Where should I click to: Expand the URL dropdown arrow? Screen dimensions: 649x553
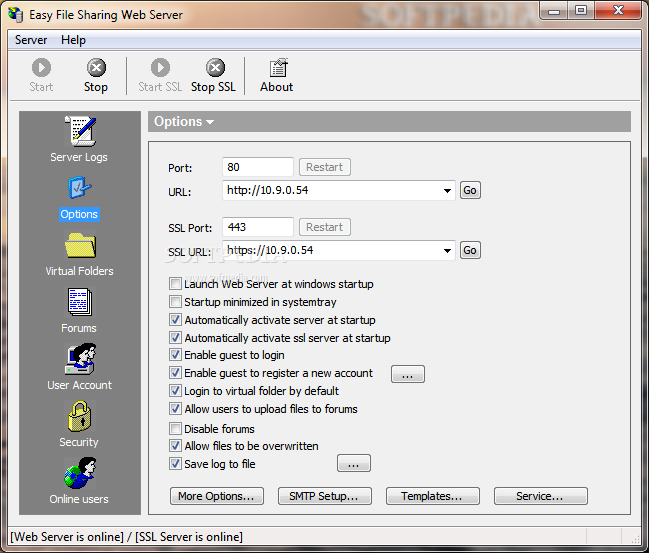pyautogui.click(x=447, y=190)
